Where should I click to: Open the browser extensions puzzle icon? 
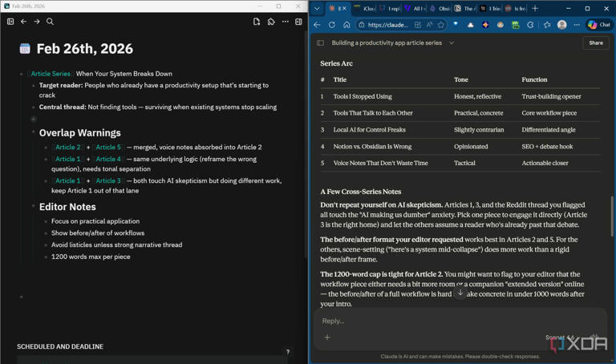pyautogui.click(x=530, y=25)
